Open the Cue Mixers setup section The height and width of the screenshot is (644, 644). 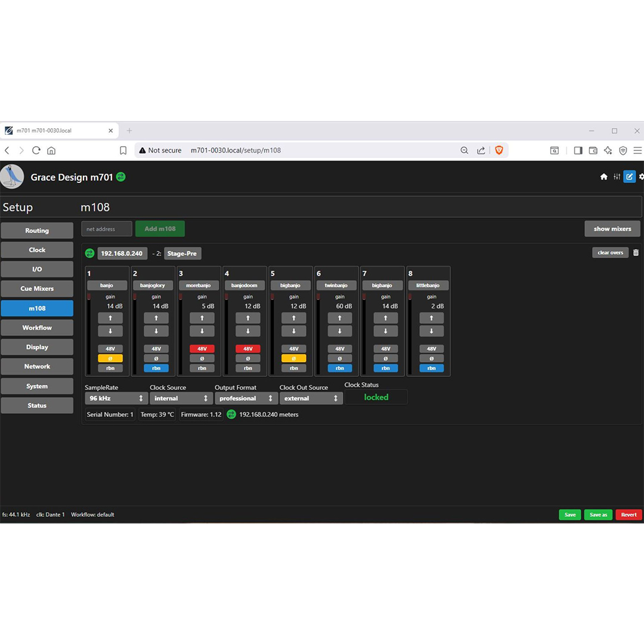point(37,289)
